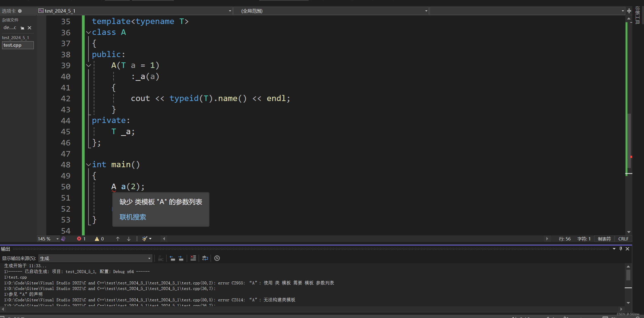
Task: Collapse the class A code block
Action: pyautogui.click(x=89, y=32)
